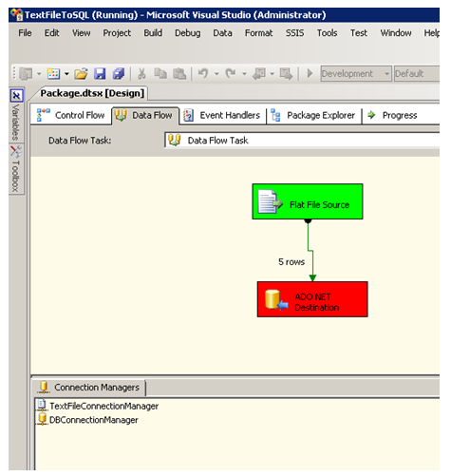Screen dimensions: 451x476
Task: Switch to the Progress tab
Action: 392,115
